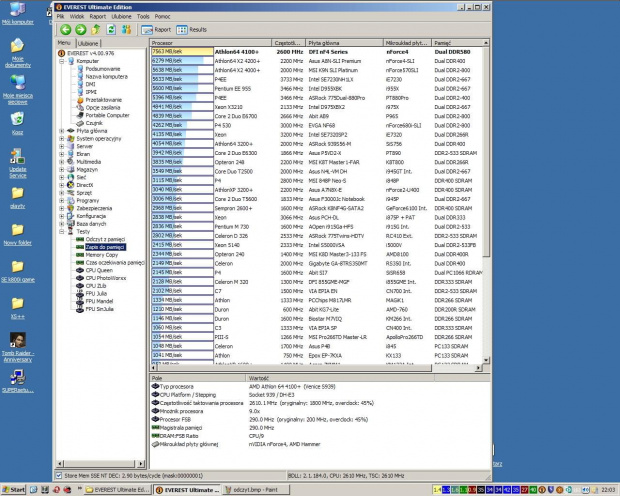The image size is (620, 496).
Task: Sort by the Pamięć column header
Action: 457,43
